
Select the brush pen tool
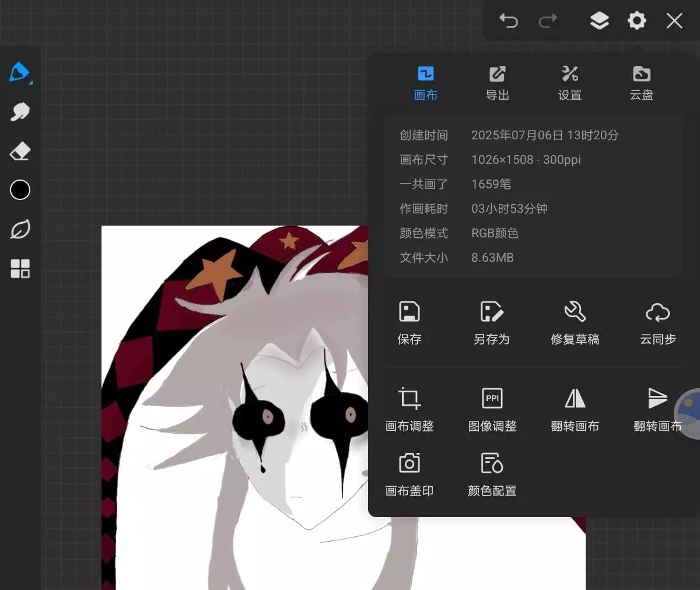coord(20,72)
